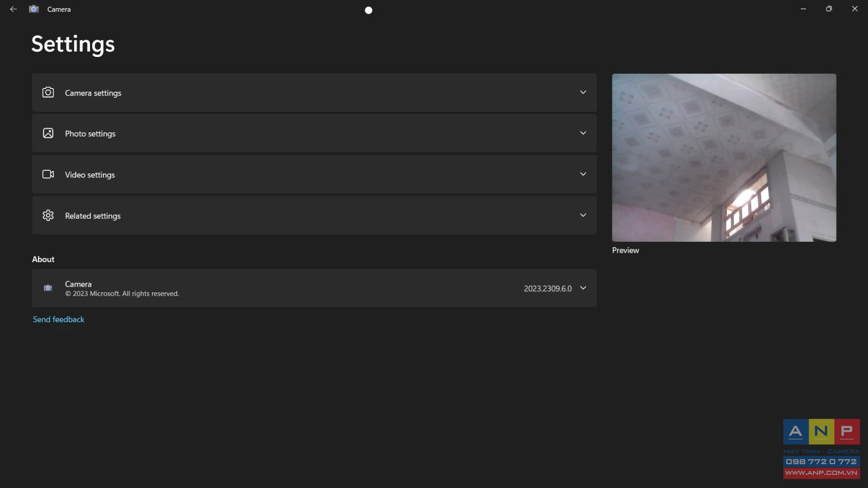Open the Send feedback link
This screenshot has width=868, height=488.
(x=59, y=319)
